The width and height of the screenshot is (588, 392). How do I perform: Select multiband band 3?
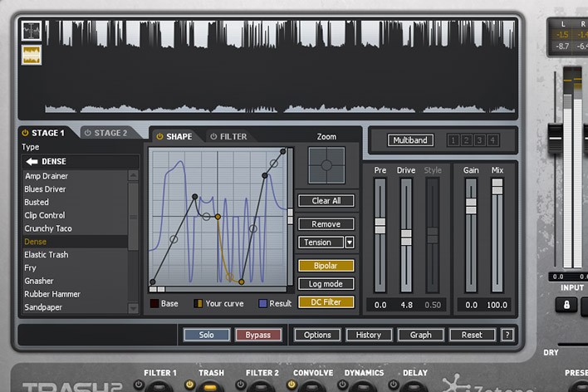click(479, 140)
